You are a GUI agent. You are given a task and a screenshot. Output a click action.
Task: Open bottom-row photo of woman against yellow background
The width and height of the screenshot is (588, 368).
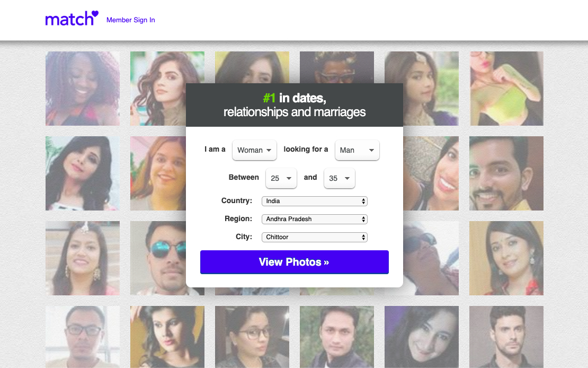[167, 337]
